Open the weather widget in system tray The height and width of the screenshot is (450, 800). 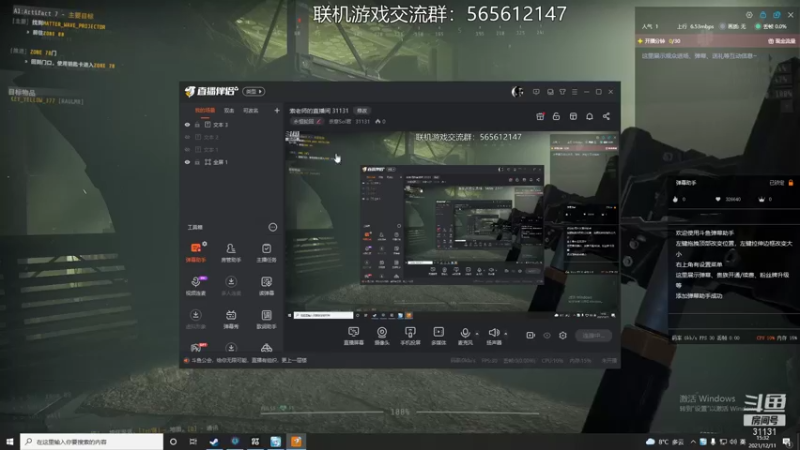(665, 442)
